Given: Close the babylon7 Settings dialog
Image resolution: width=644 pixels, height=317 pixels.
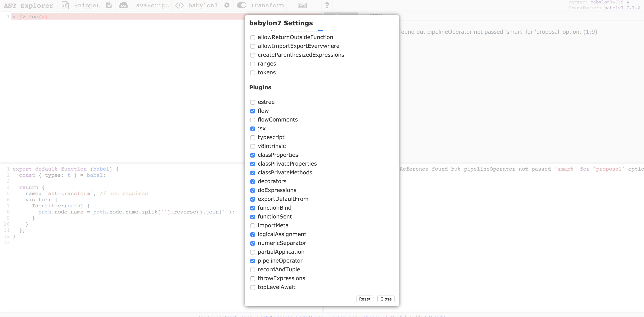Looking at the screenshot, I should 386,299.
